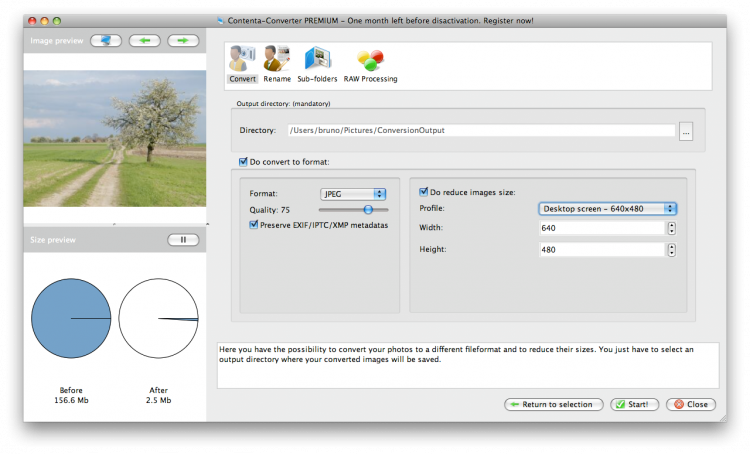Show next image with right green arrow
This screenshot has height=454, width=750.
click(x=183, y=41)
